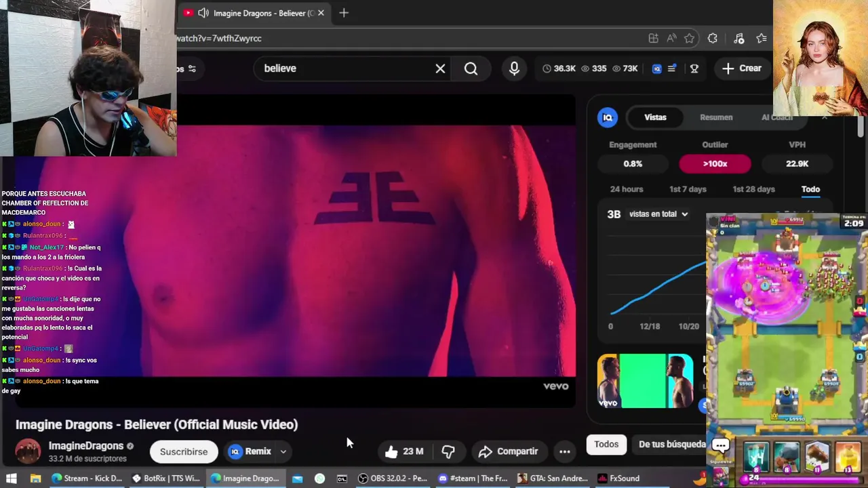Select the Todo range tab
Image resolution: width=868 pixels, height=488 pixels.
tap(810, 189)
